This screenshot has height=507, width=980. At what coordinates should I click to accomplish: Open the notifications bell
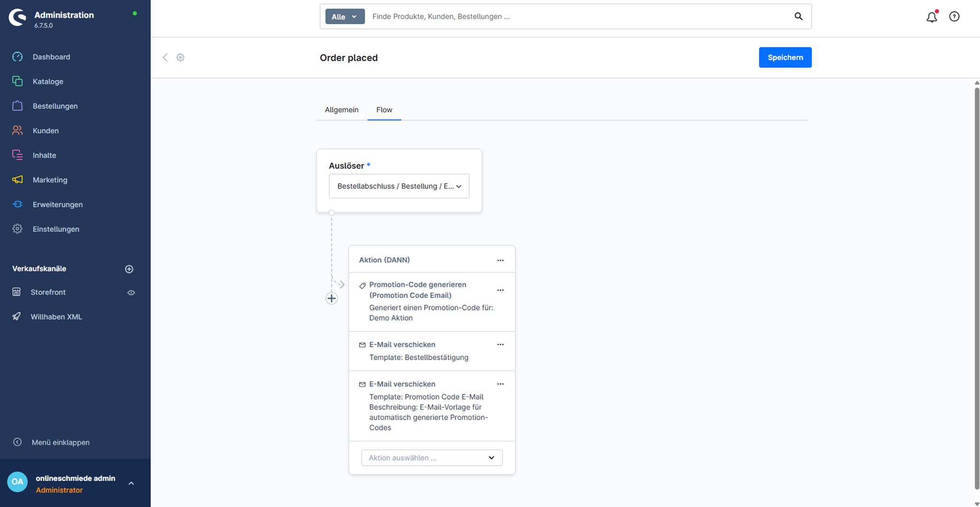[x=932, y=17]
